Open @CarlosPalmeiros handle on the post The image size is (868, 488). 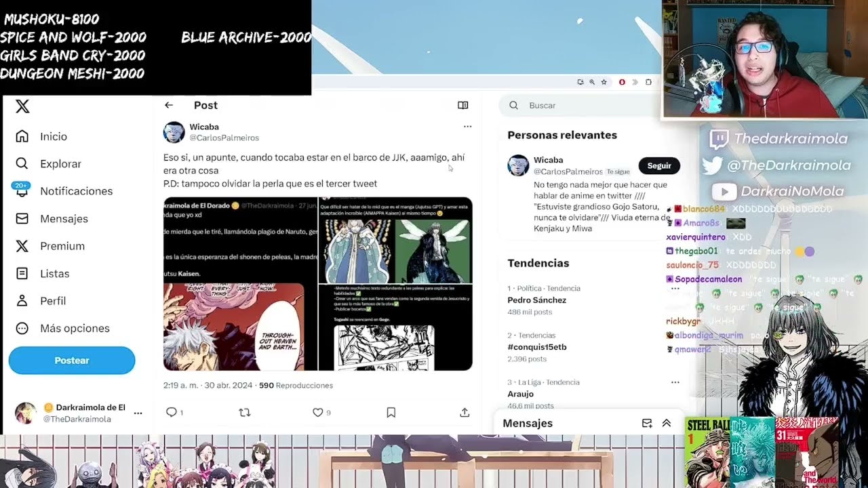(224, 138)
